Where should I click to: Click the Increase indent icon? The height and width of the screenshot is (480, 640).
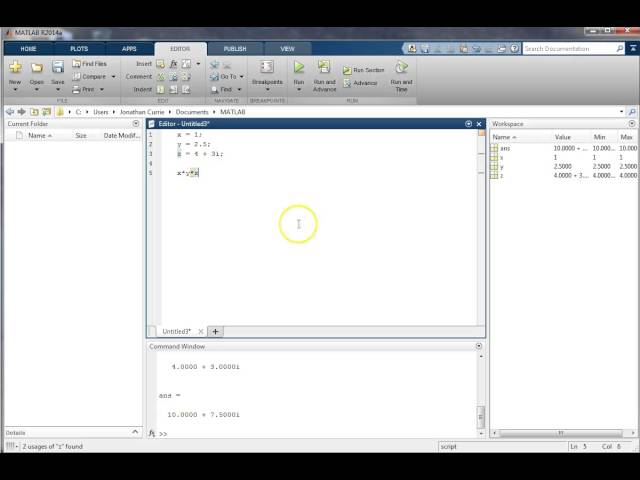173,89
